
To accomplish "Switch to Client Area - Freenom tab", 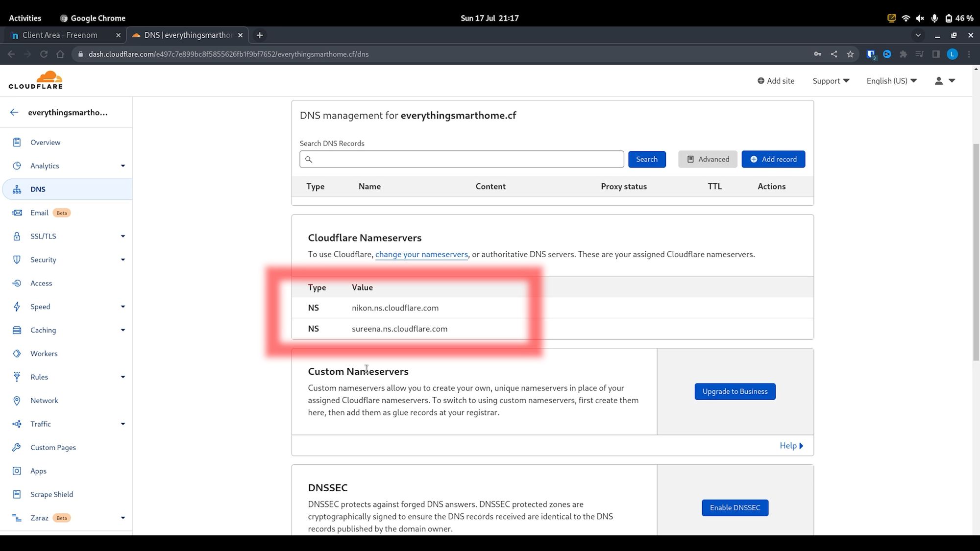I will pyautogui.click(x=65, y=35).
